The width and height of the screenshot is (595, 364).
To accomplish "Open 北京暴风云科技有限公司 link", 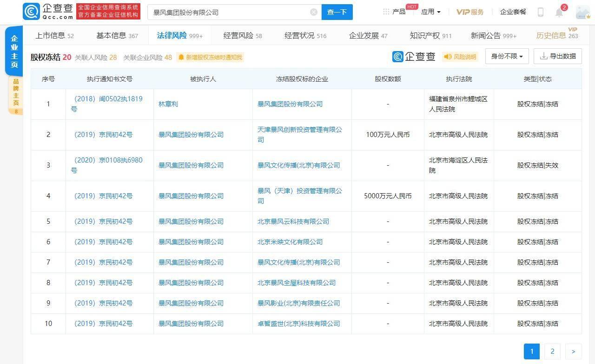I will tap(293, 221).
